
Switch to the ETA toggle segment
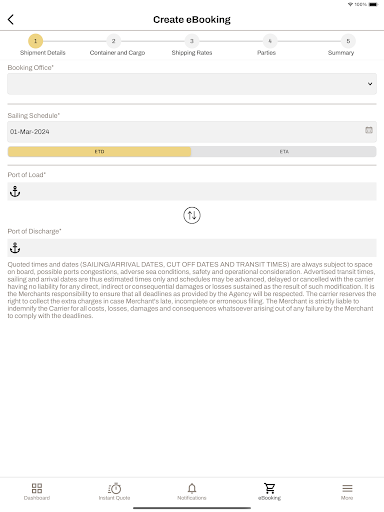click(x=284, y=152)
